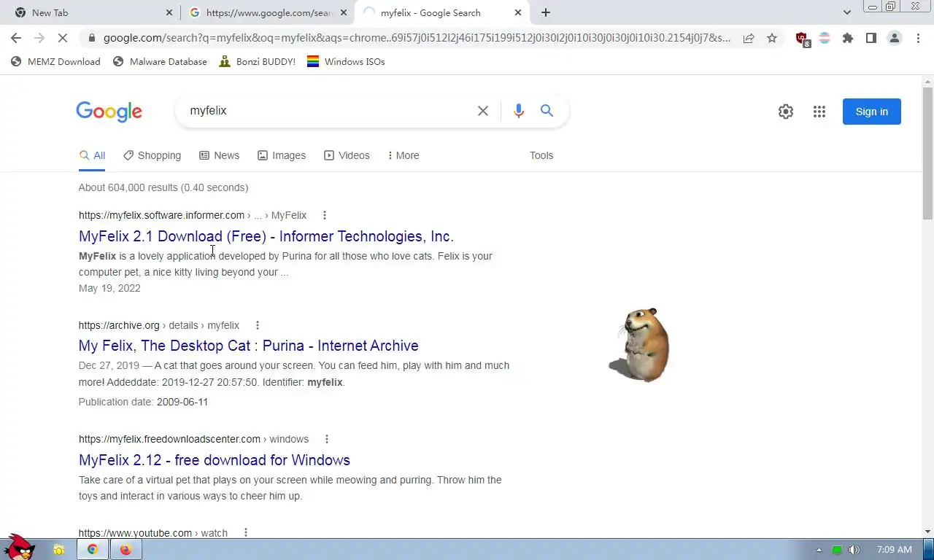Open the folder icon in taskbar
Screen dimensions: 934x560
coord(58,550)
